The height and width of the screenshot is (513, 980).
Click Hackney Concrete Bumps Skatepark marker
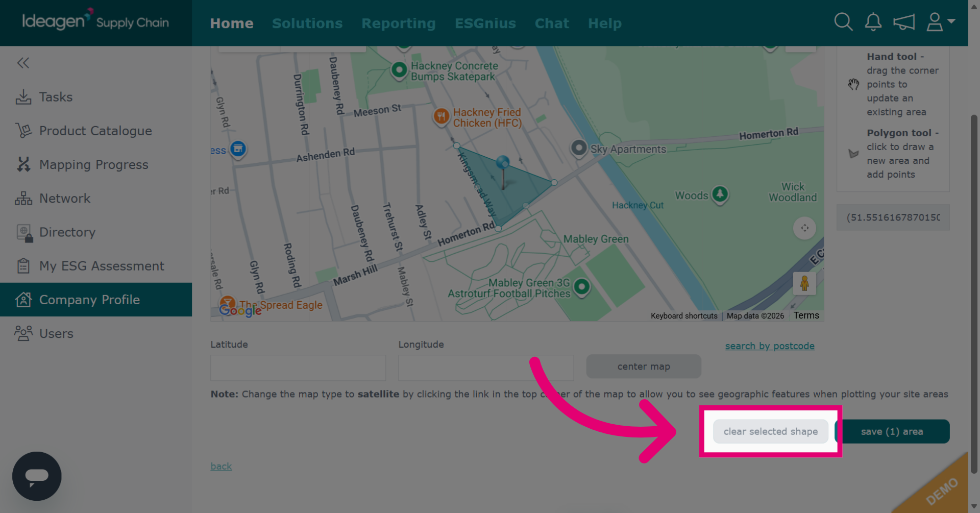[399, 69]
